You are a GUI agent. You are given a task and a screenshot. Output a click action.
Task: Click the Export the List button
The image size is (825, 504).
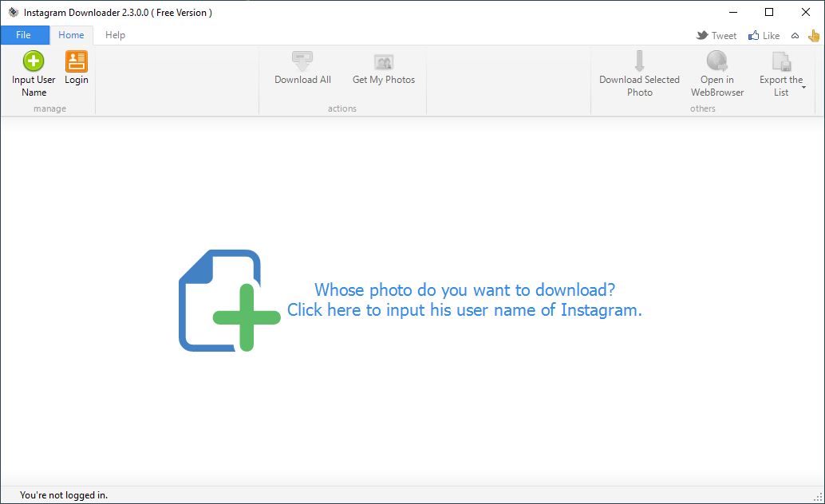click(x=781, y=73)
